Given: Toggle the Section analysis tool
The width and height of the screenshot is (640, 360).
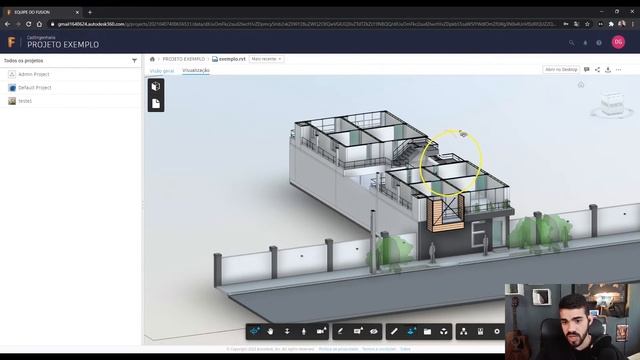Looking at the screenshot, I should (x=411, y=331).
